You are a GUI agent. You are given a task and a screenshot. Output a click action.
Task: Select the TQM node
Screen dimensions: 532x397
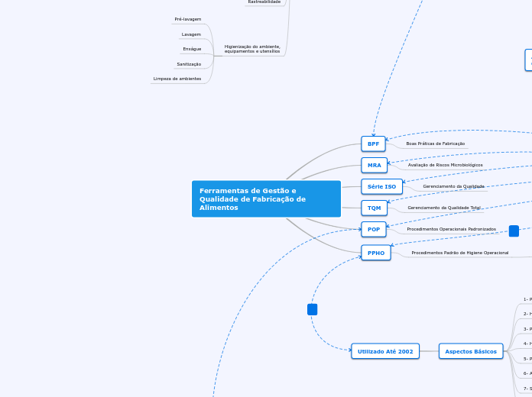[x=375, y=208]
